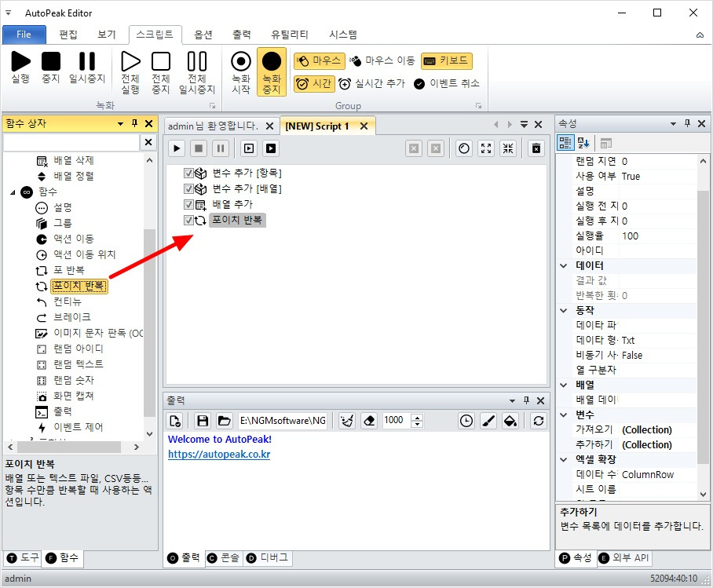Collapse the 동작 property group
The width and height of the screenshot is (713, 588).
pos(563,311)
